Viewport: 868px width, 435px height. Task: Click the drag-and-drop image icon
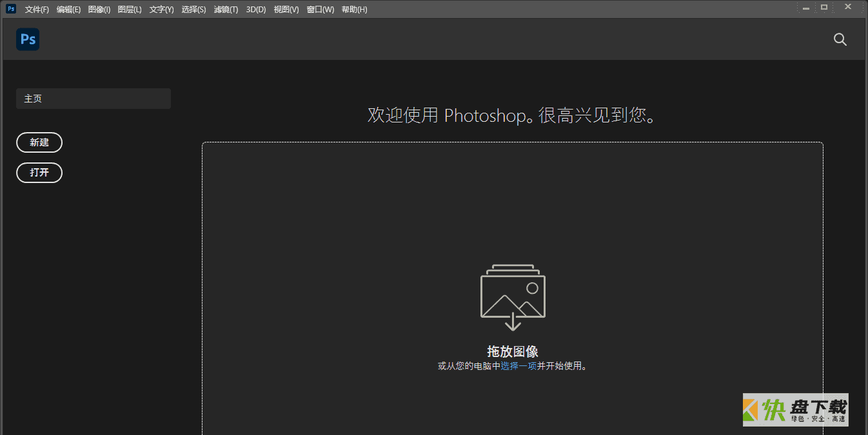pyautogui.click(x=513, y=297)
